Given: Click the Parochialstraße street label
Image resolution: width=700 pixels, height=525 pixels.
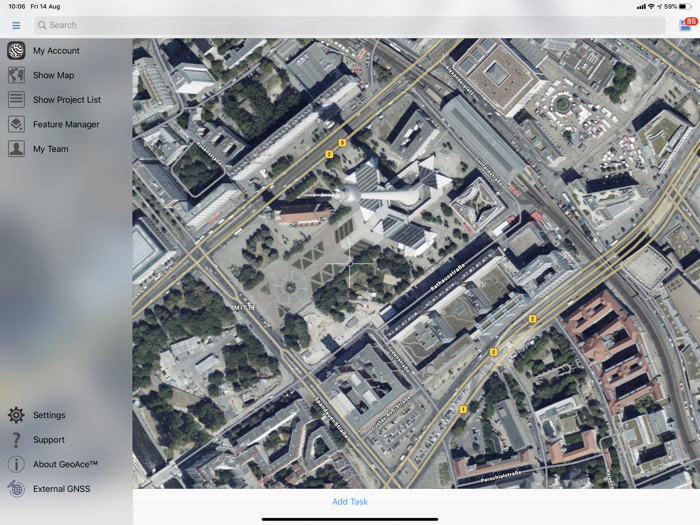Looking at the screenshot, I should click(x=501, y=476).
